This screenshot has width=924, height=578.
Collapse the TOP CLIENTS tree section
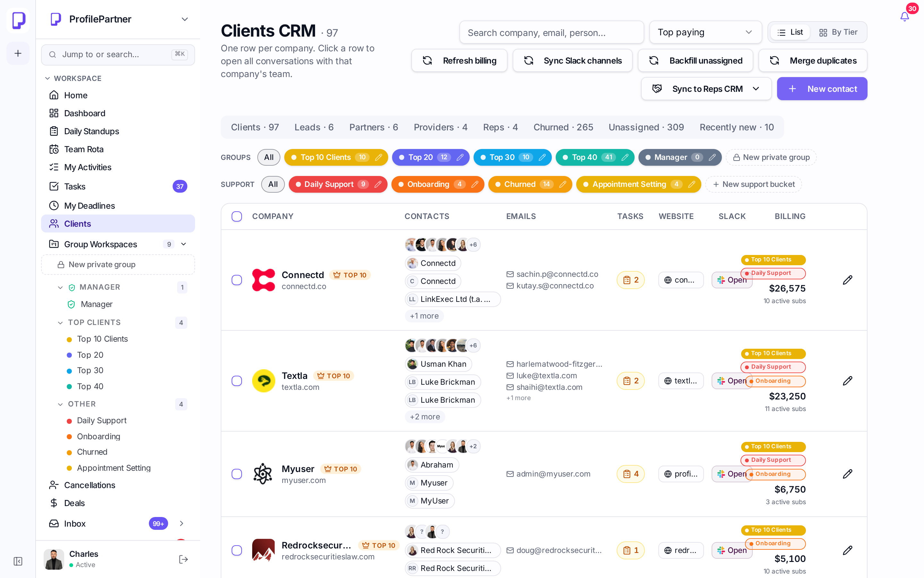coord(60,323)
